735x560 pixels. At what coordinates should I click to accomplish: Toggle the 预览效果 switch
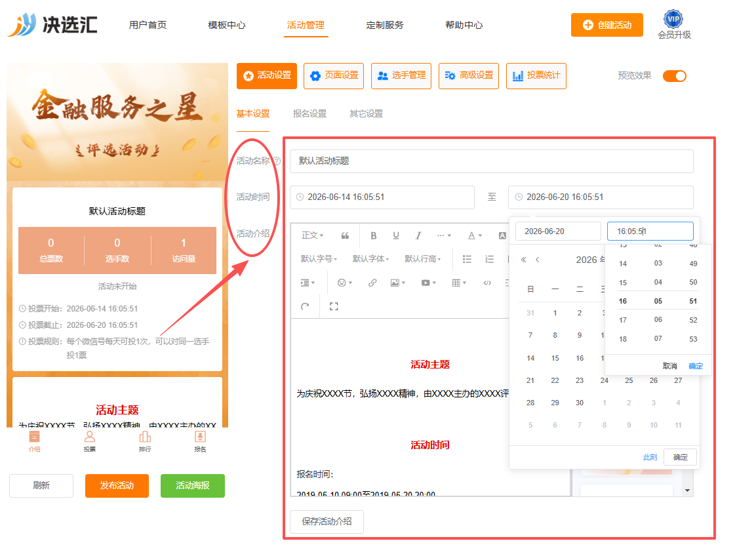(x=675, y=76)
